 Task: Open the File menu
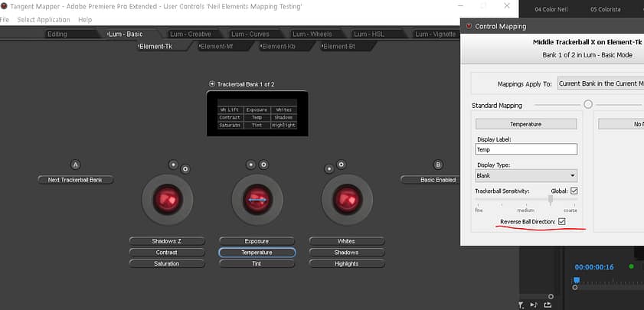pos(4,20)
